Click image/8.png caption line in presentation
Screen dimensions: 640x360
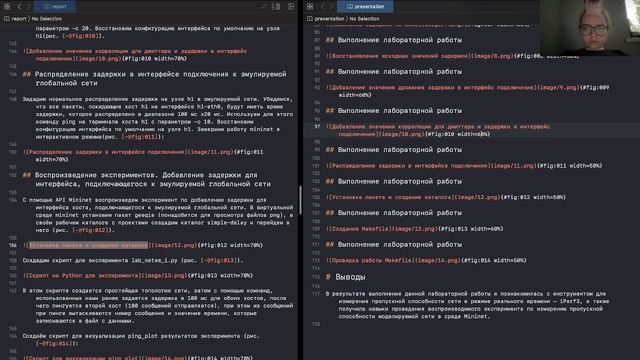click(x=452, y=56)
